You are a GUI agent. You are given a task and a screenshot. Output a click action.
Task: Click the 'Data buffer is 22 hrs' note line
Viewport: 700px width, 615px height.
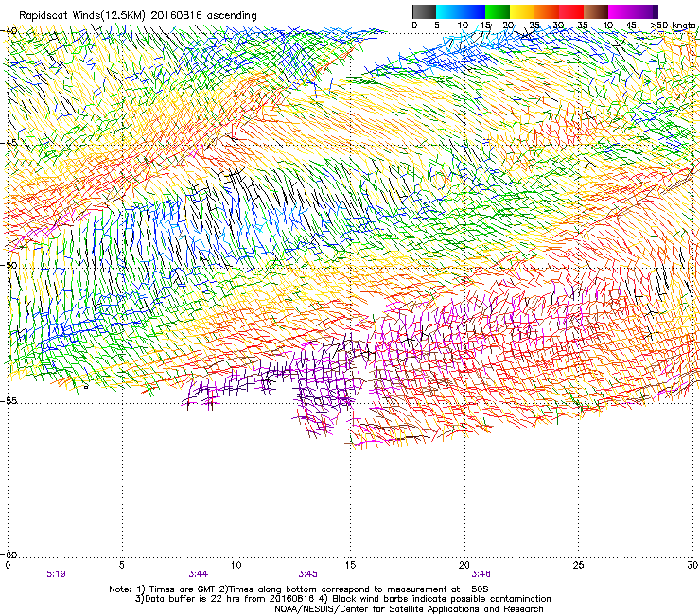(342, 599)
